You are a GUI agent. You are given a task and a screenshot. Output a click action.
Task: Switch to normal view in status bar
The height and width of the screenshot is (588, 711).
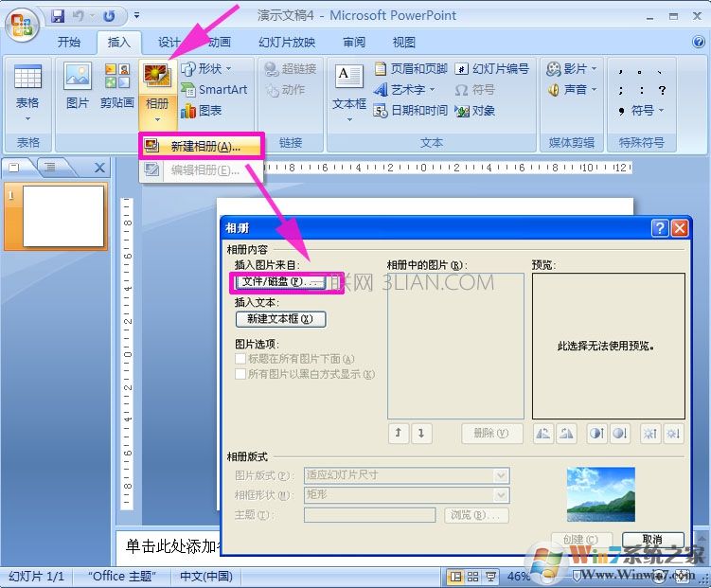[x=454, y=577]
